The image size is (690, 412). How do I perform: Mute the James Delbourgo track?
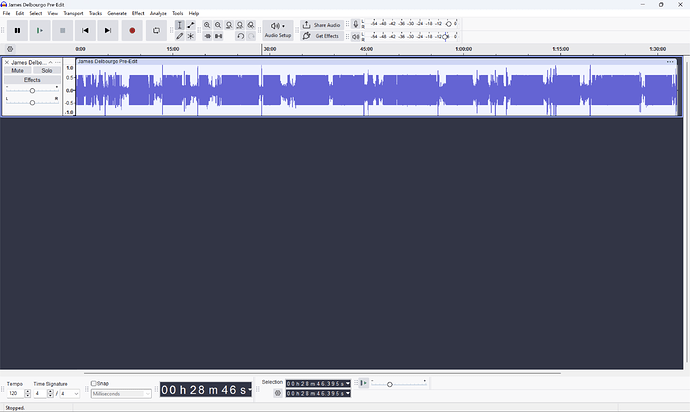18,70
